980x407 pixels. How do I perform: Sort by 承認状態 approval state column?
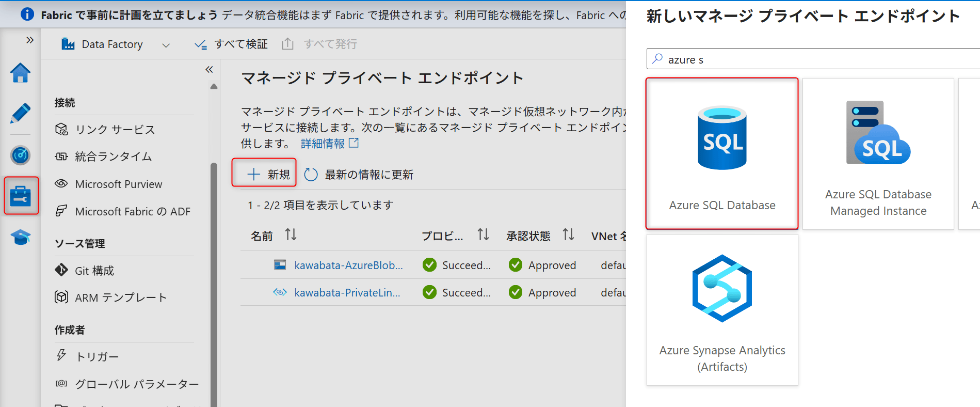click(568, 235)
